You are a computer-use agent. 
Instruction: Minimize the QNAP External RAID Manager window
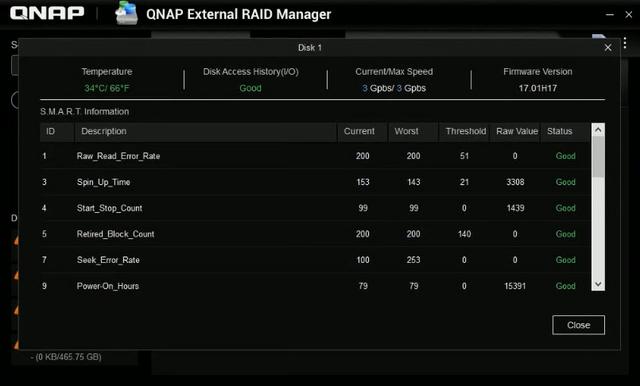pyautogui.click(x=610, y=14)
